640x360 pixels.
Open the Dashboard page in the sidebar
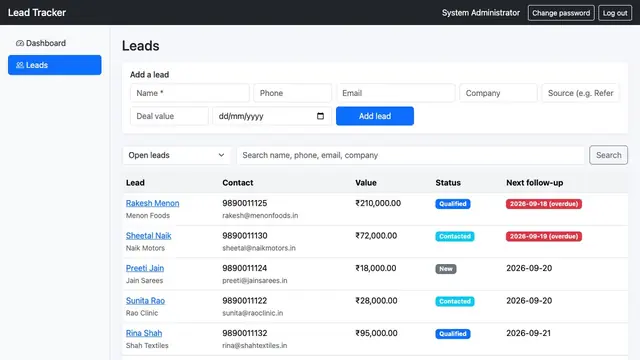[x=55, y=43]
